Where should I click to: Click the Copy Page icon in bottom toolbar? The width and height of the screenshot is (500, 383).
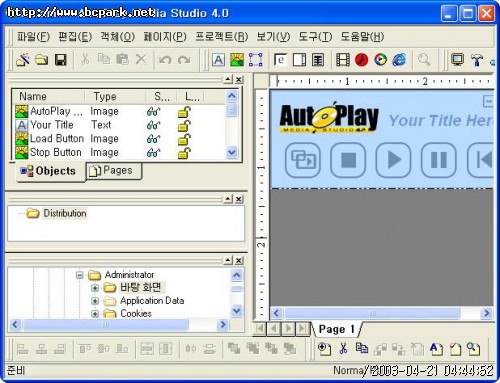point(362,348)
